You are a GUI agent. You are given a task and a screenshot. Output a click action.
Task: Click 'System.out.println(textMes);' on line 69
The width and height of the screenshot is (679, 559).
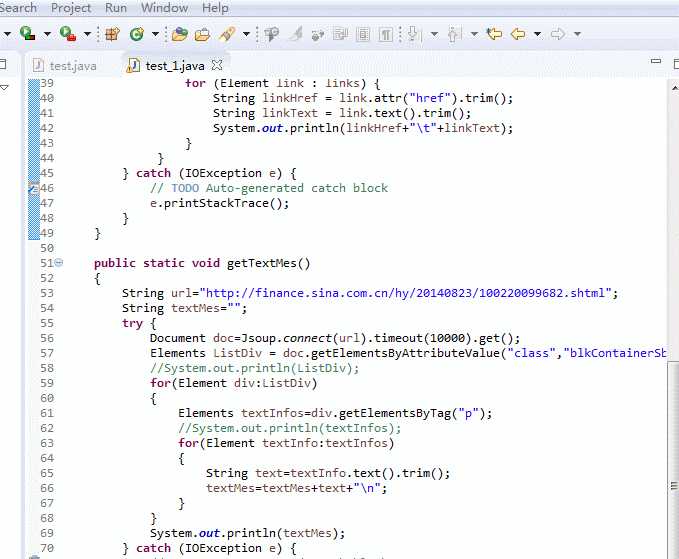[248, 533]
